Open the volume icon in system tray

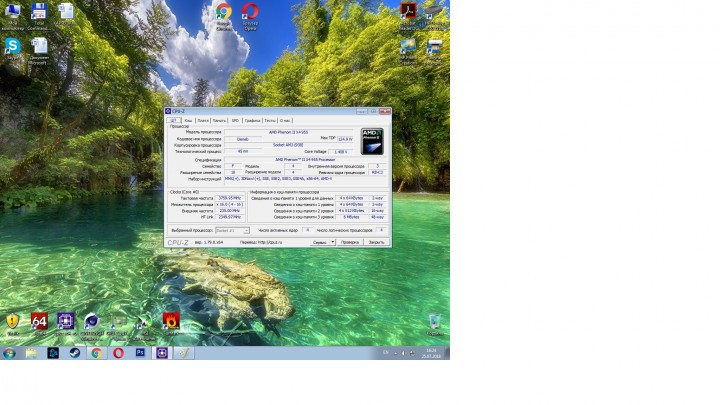404,353
